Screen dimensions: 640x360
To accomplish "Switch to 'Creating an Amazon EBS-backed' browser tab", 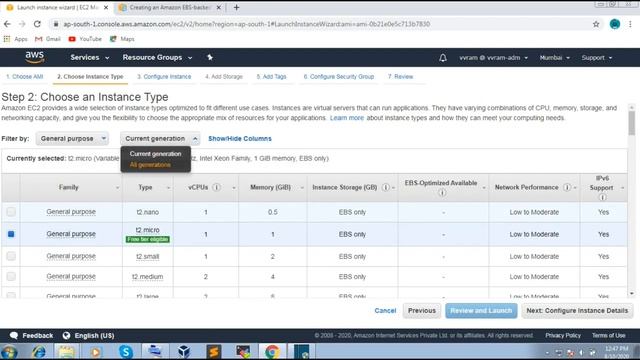I will pos(170,7).
